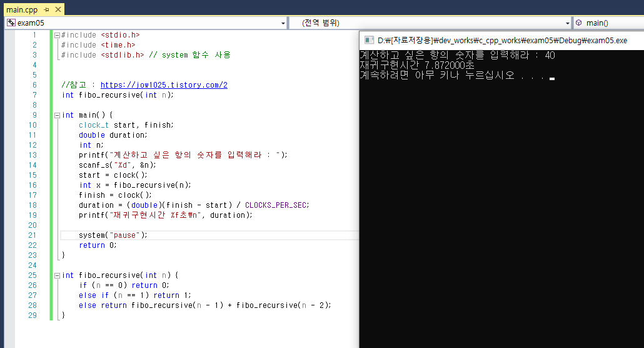The width and height of the screenshot is (644, 348).
Task: Collapse the #include block at line 1
Action: click(57, 35)
